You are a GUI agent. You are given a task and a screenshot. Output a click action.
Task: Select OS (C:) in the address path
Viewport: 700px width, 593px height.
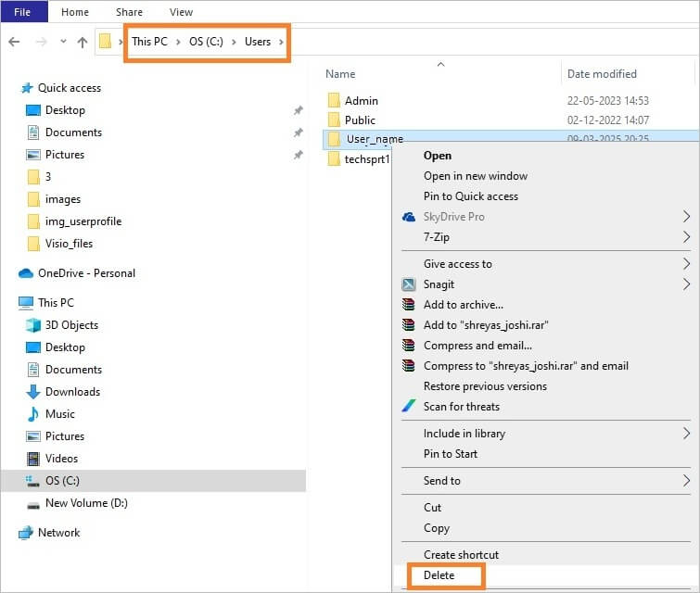(x=206, y=42)
